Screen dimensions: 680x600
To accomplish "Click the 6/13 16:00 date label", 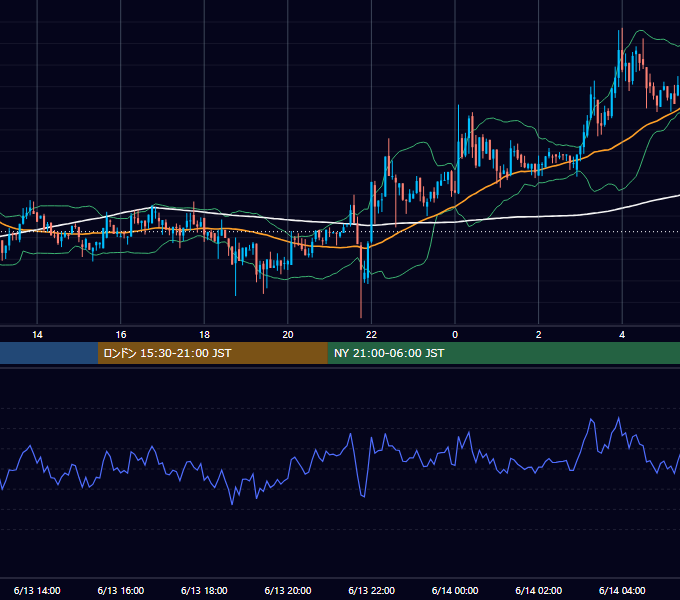I will [121, 590].
